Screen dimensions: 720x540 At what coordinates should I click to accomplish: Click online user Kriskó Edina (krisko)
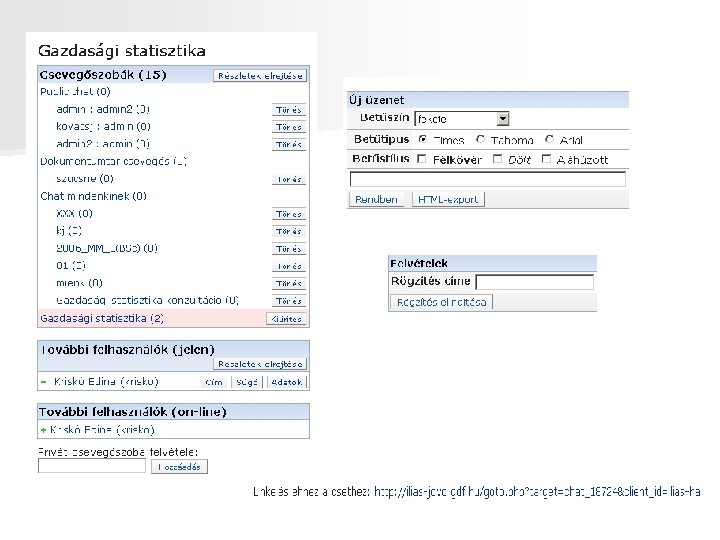[x=102, y=430]
